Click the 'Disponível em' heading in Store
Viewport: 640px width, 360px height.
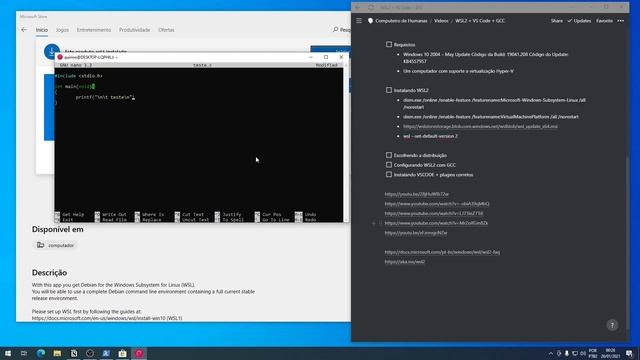[x=58, y=229]
